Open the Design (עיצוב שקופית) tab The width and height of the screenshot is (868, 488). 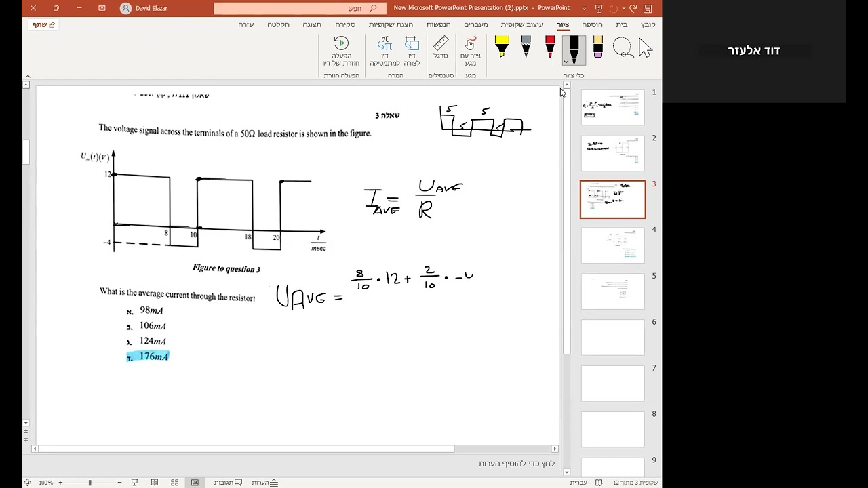522,24
